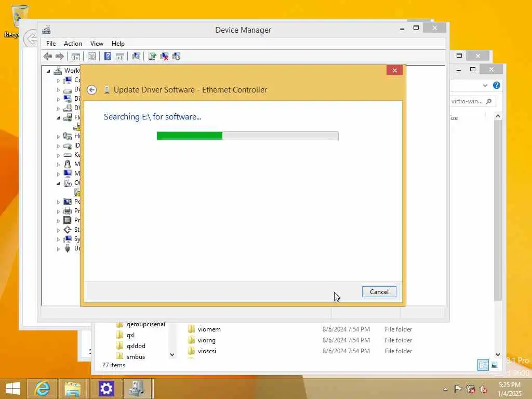Select the viomem folder
532x399 pixels.
point(209,329)
